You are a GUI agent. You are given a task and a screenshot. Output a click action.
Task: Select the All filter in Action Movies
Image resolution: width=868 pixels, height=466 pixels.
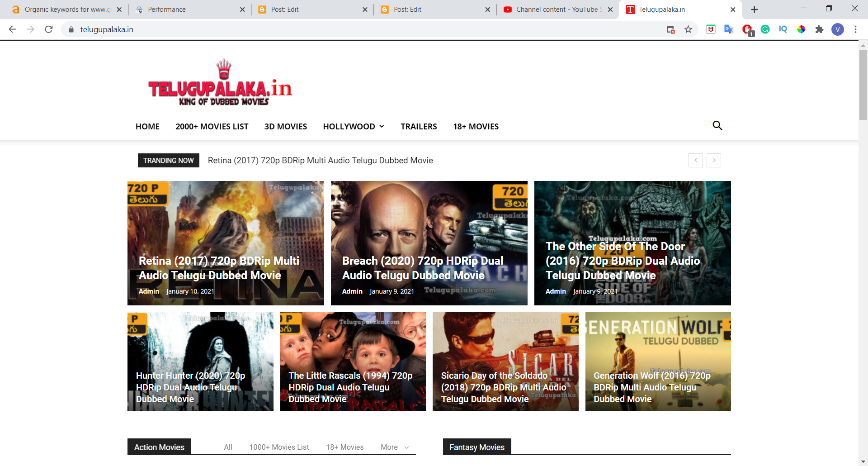tap(228, 447)
